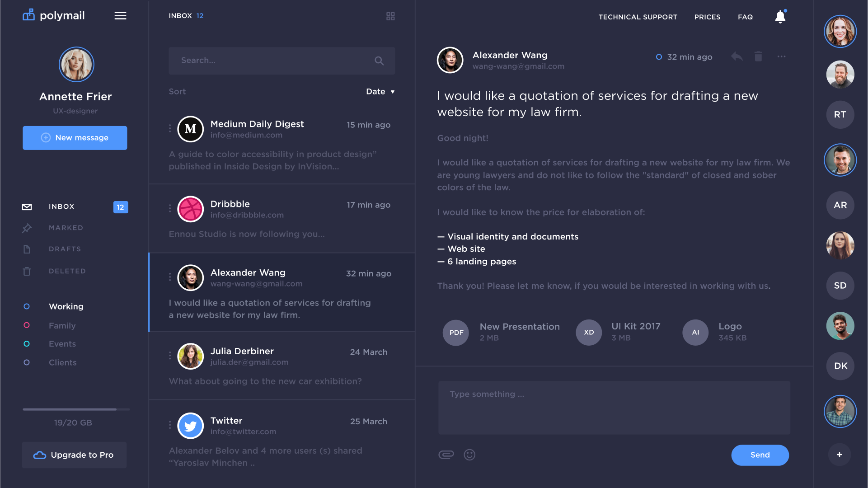Screen dimensions: 868x488
Task: Select the Working label radio circle
Action: [27, 306]
